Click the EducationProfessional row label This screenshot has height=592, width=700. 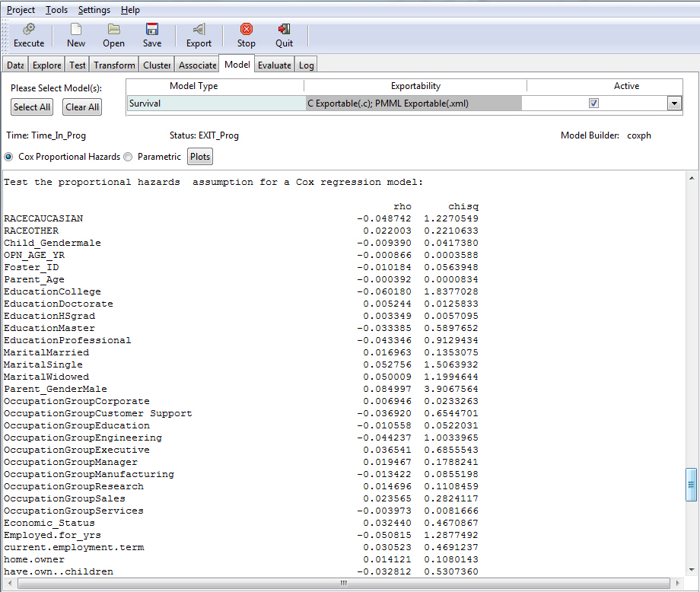68,341
